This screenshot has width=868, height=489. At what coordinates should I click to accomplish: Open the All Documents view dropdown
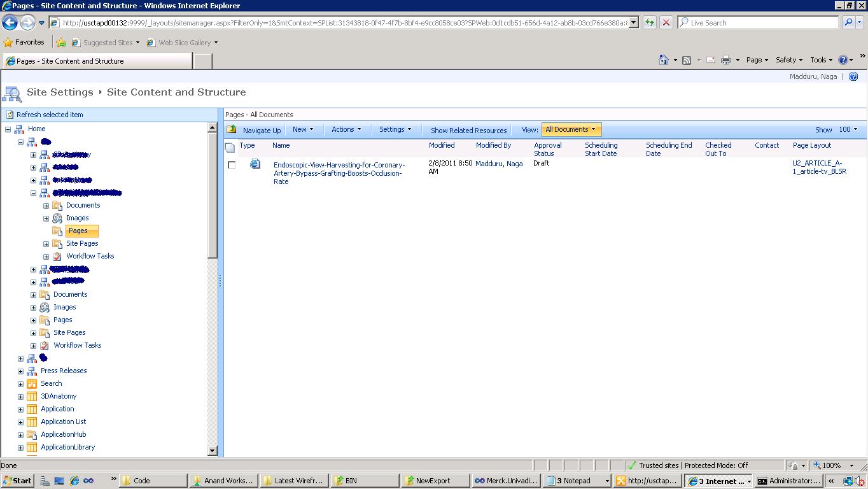pyautogui.click(x=571, y=129)
